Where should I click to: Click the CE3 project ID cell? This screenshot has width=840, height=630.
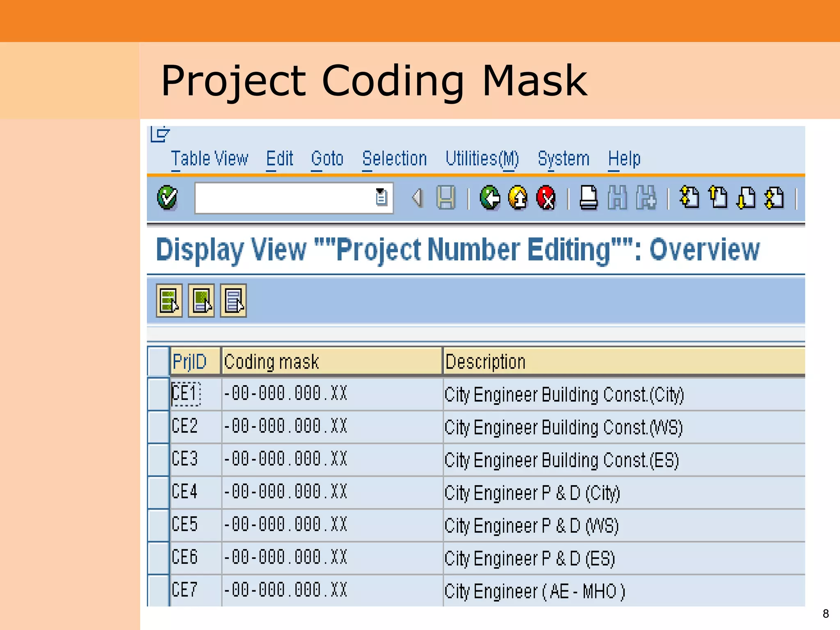click(x=196, y=460)
